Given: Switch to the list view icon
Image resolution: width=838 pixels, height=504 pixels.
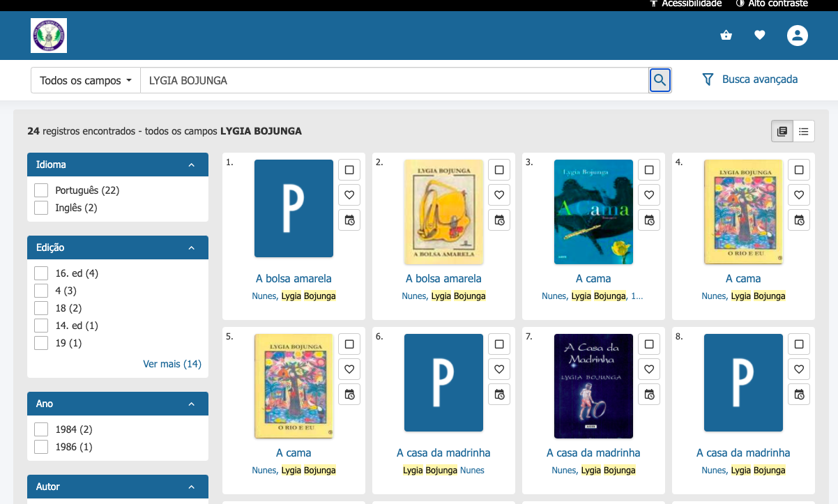Looking at the screenshot, I should click(804, 131).
